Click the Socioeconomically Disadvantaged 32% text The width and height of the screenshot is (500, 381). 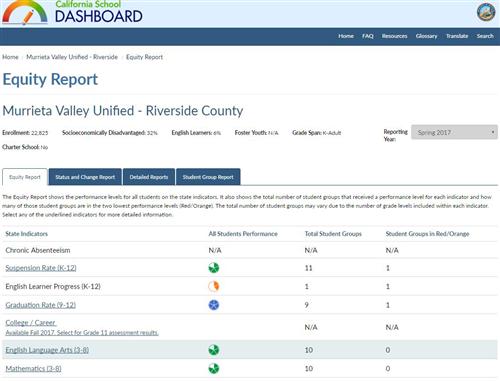pos(110,133)
